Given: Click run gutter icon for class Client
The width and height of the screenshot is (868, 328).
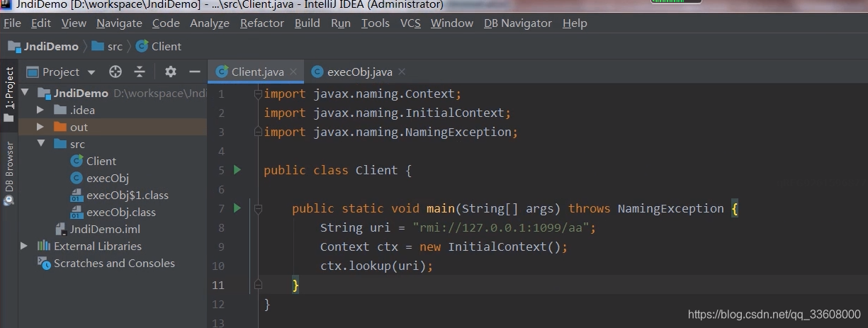Looking at the screenshot, I should click(x=237, y=170).
